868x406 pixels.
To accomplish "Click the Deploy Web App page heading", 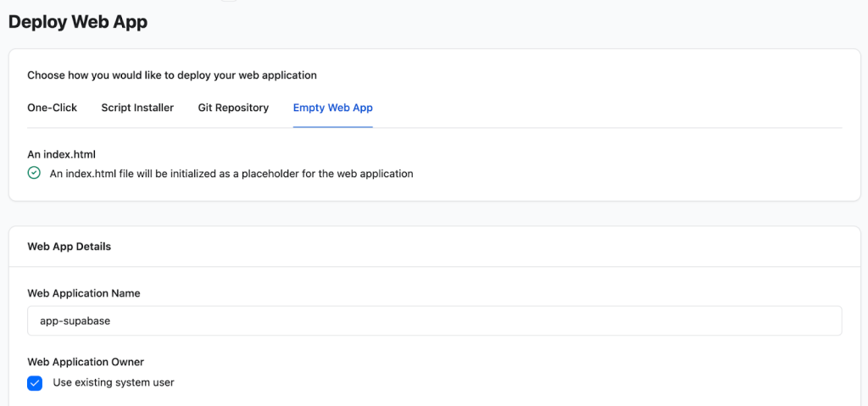I will [78, 22].
